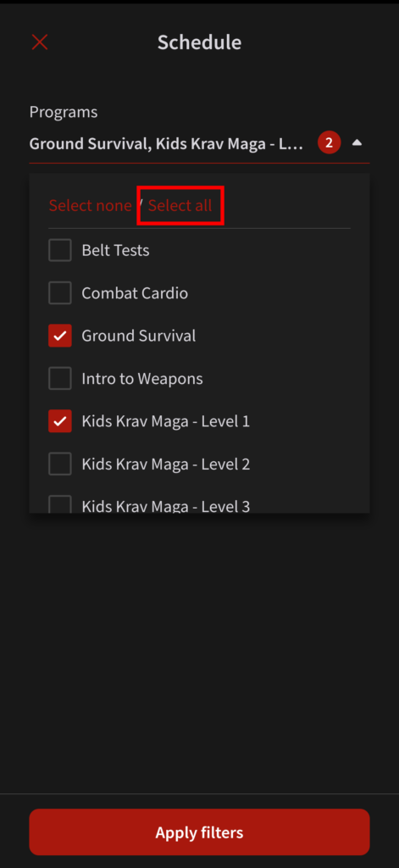The width and height of the screenshot is (399, 868).
Task: Enable the Combat Cardio checkbox
Action: (x=60, y=292)
